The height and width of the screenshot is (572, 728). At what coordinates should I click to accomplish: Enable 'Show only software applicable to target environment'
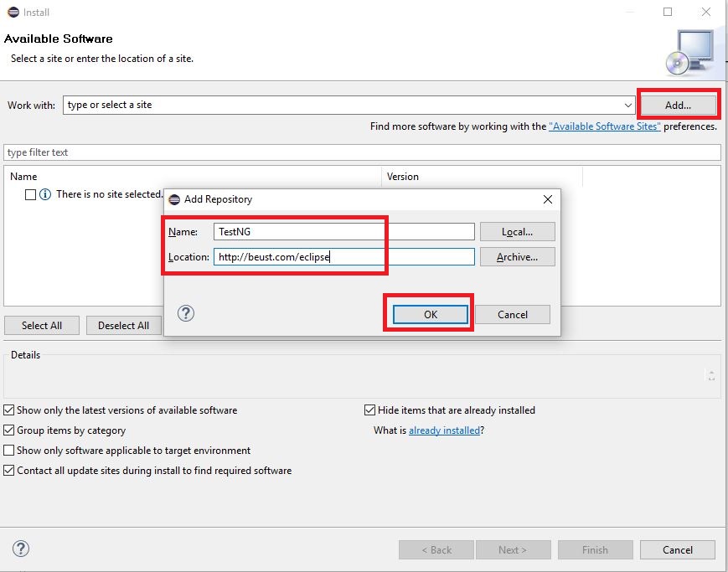pos(8,451)
